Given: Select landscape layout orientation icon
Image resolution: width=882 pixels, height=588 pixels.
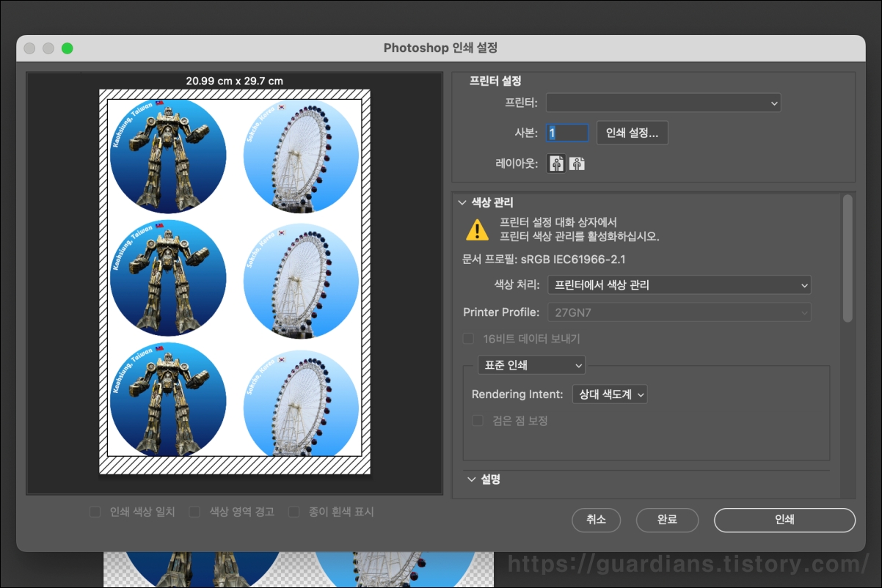Looking at the screenshot, I should click(577, 163).
